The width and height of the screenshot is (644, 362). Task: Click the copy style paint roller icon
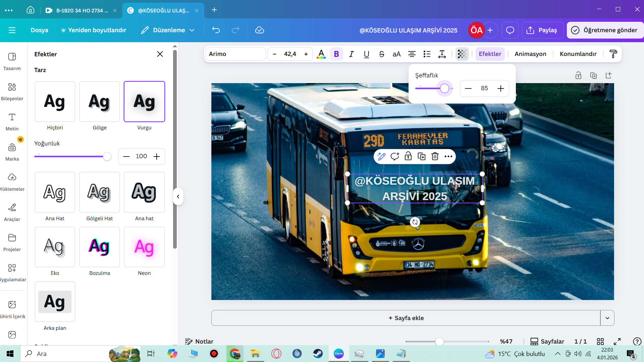point(613,54)
